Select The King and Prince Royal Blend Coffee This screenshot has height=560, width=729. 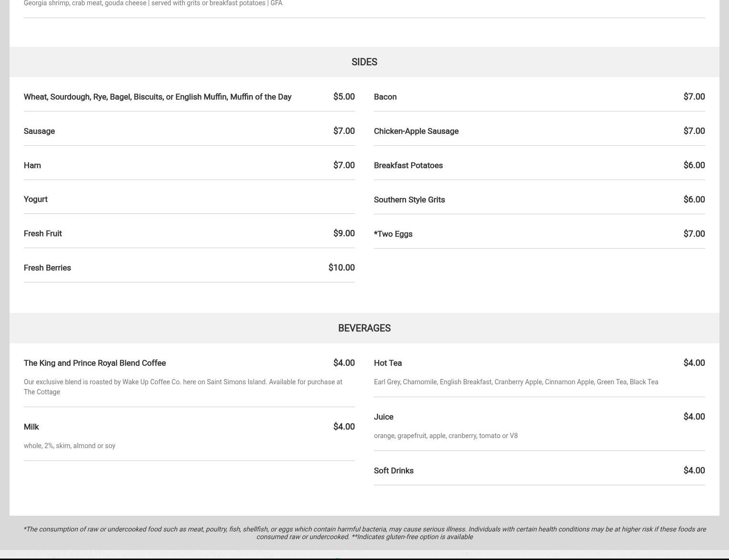[95, 363]
